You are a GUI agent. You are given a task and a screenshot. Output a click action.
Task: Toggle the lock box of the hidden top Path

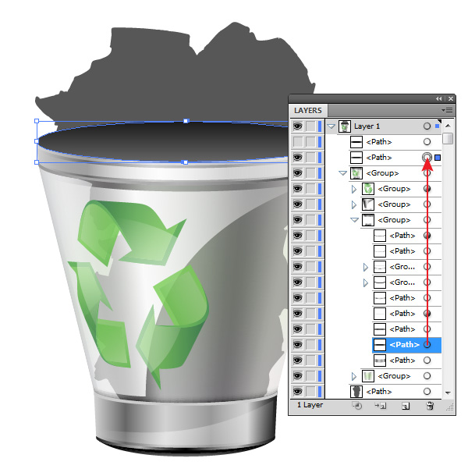(x=310, y=142)
